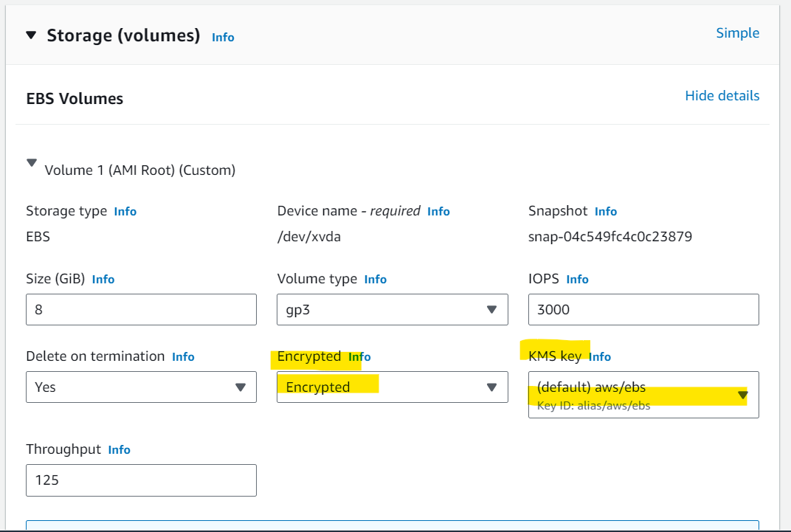Open Info link next to Size (GiB)
Image resolution: width=791 pixels, height=532 pixels.
[103, 280]
